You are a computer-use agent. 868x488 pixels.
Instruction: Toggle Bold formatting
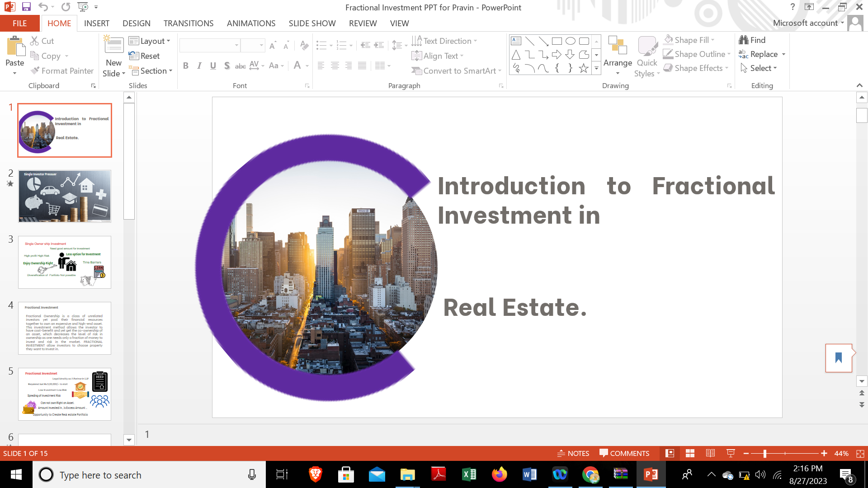point(186,66)
